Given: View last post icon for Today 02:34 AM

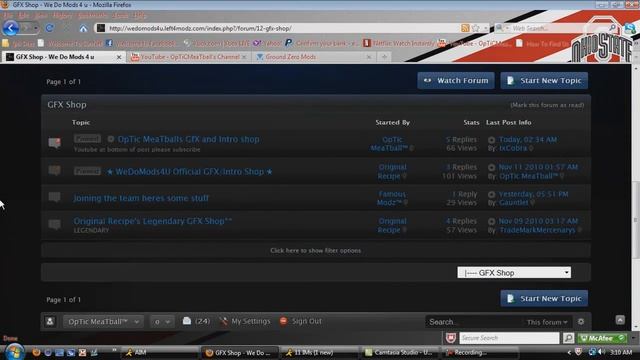Looking at the screenshot, I should tap(491, 140).
